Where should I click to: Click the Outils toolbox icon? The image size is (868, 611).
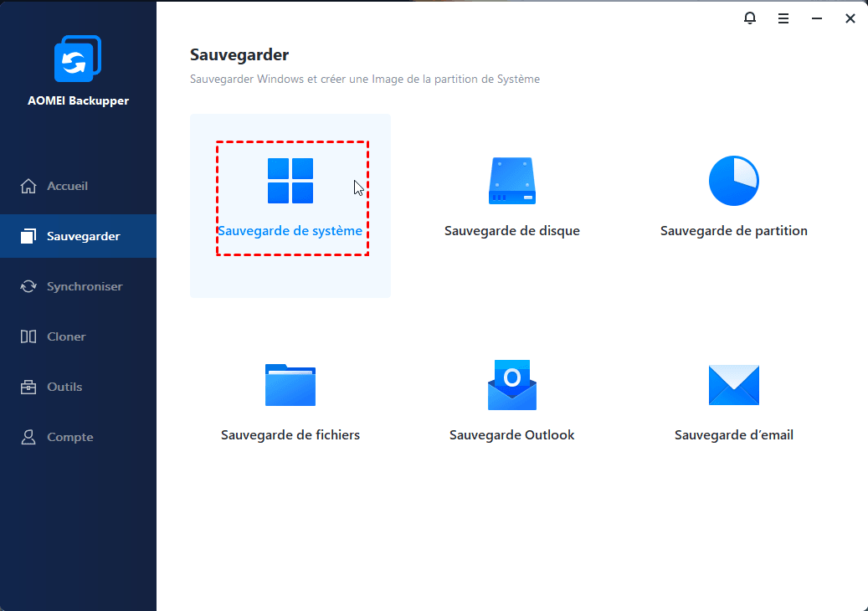point(28,387)
